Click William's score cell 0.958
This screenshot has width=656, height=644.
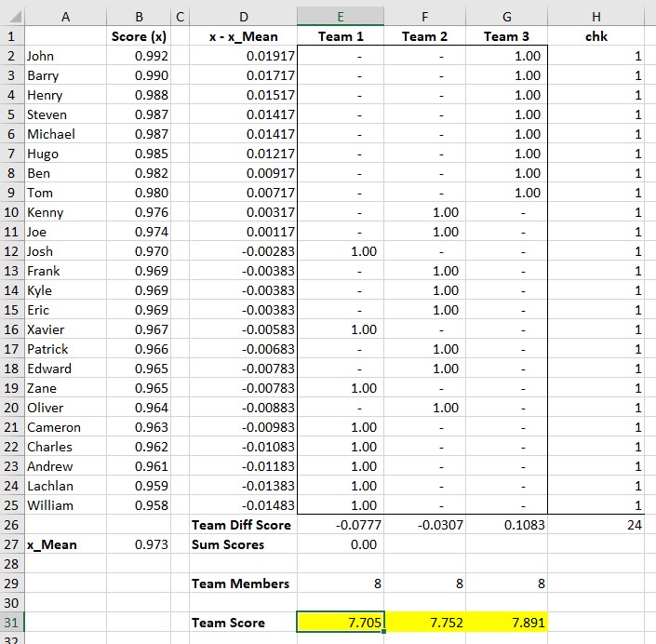coord(138,505)
